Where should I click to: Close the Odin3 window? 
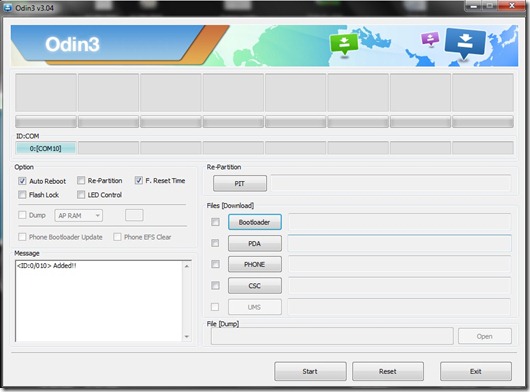coord(512,6)
